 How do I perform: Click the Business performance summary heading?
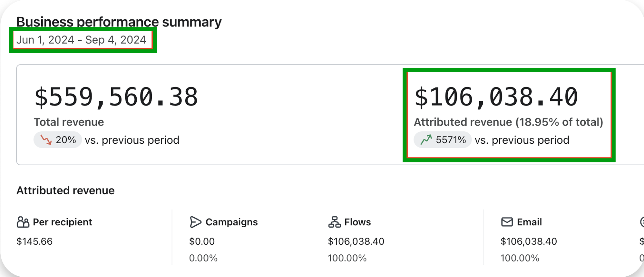tap(119, 22)
